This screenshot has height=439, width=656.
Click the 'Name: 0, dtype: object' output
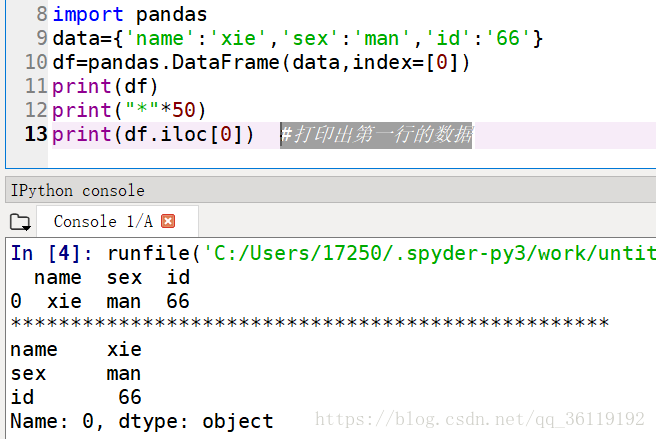click(142, 421)
